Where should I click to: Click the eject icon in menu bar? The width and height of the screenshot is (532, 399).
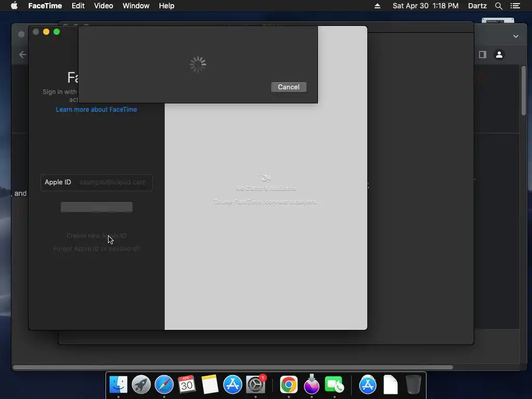point(377,6)
